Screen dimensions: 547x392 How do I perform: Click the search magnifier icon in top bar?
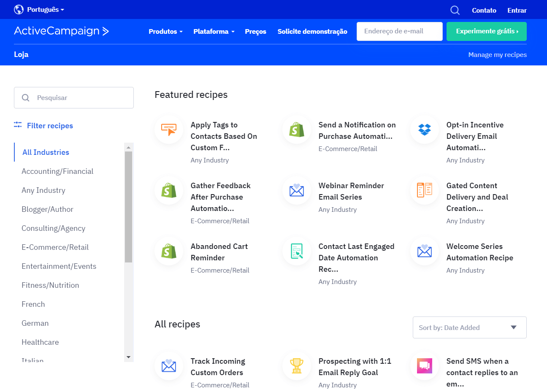(455, 10)
